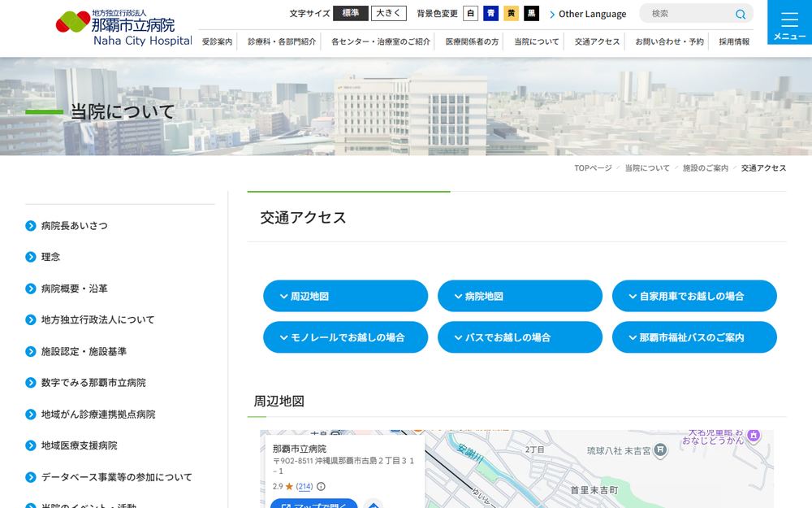Screen dimensions: 812x508
Task: Click the マップで開く map button
Action: pyautogui.click(x=313, y=504)
